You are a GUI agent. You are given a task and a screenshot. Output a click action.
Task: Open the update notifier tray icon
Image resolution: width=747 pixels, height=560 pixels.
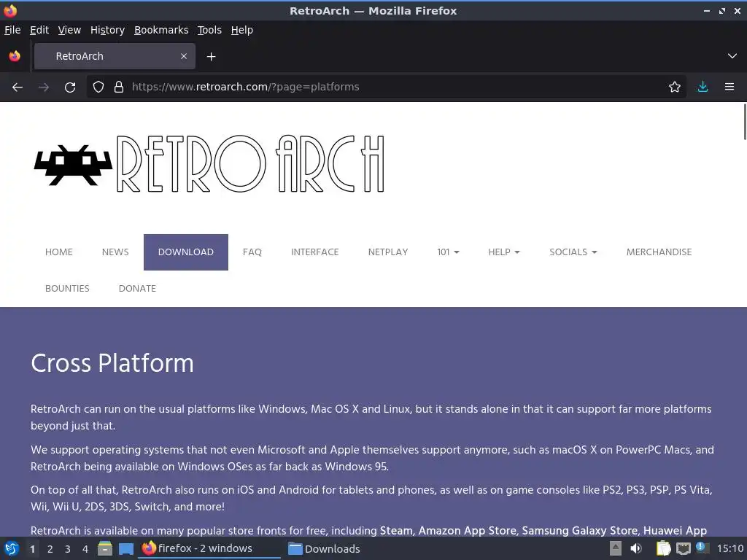(x=702, y=548)
